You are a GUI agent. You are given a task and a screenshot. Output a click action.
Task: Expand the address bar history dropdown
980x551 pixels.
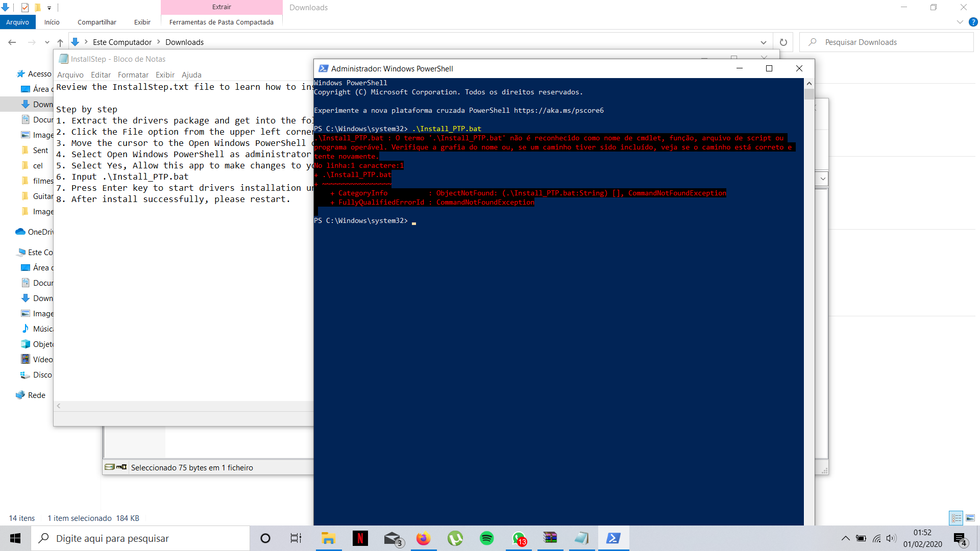[763, 42]
